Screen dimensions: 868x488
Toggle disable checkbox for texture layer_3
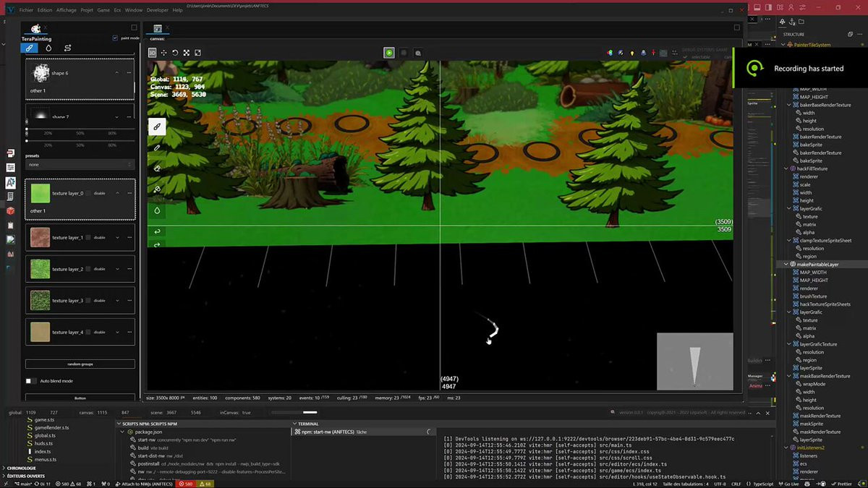[x=89, y=300]
